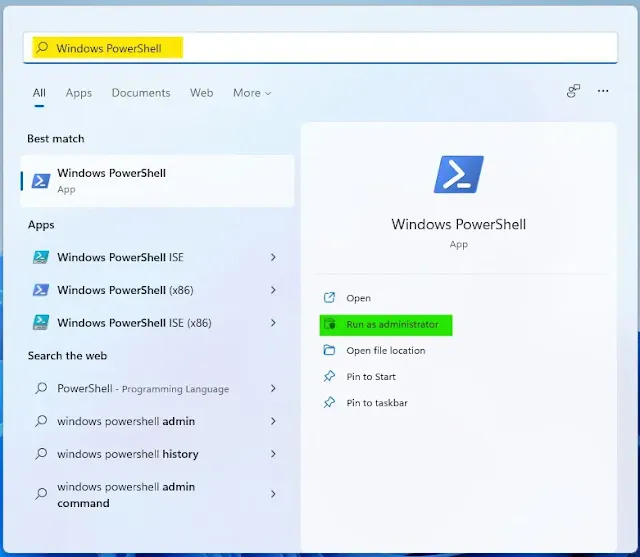Image resolution: width=640 pixels, height=557 pixels.
Task: Expand Windows PowerShell ISE (x86) arrow
Action: coord(273,323)
